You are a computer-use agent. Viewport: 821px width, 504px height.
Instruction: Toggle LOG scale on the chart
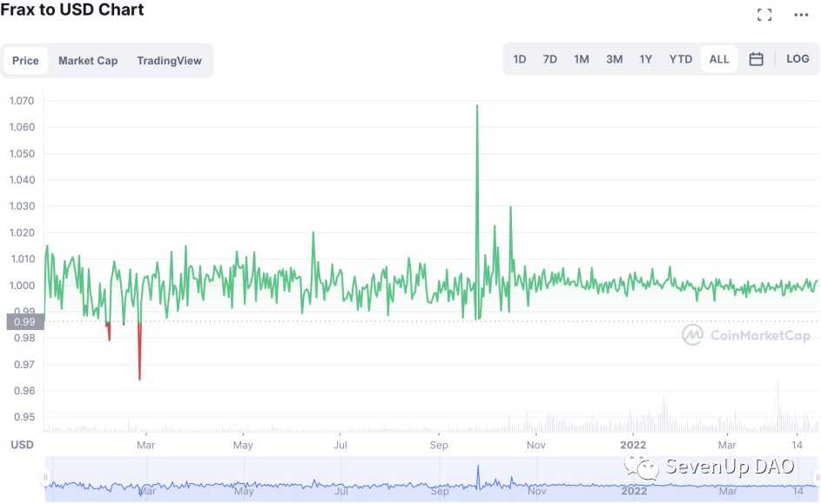point(797,59)
